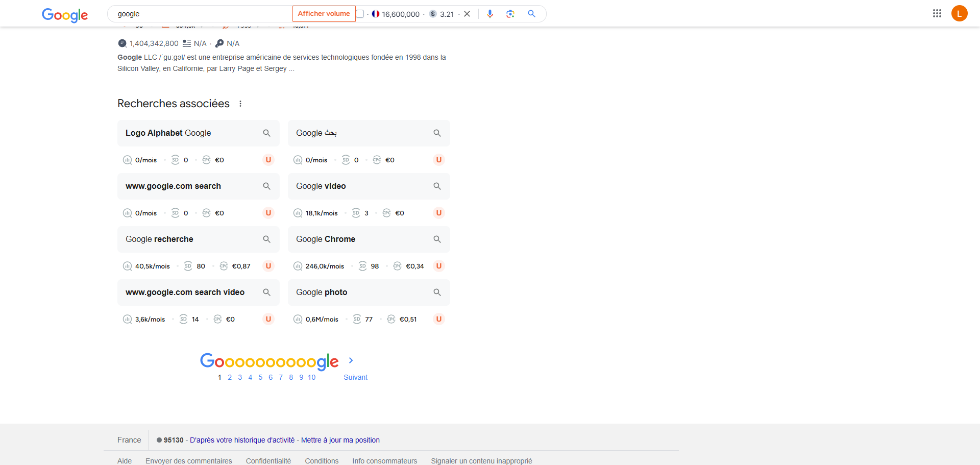
Task: Click magnifier icon on Google video
Action: (x=437, y=186)
